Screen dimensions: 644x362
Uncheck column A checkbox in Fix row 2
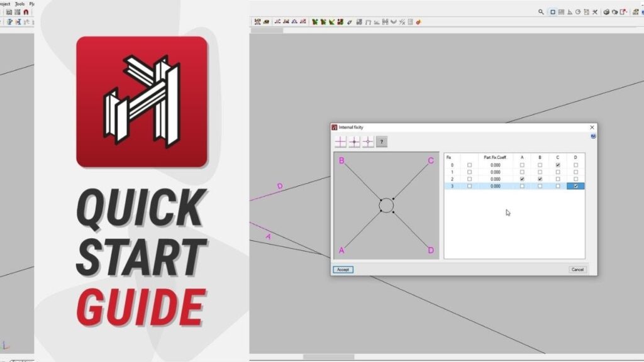[522, 179]
